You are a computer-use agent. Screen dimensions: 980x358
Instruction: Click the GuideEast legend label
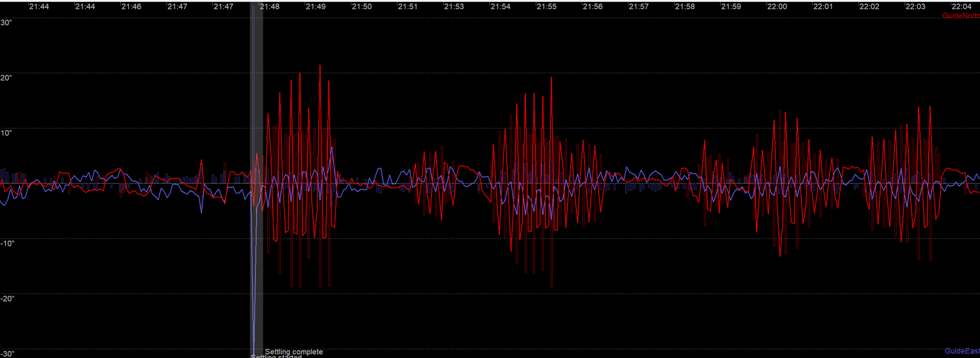point(962,351)
